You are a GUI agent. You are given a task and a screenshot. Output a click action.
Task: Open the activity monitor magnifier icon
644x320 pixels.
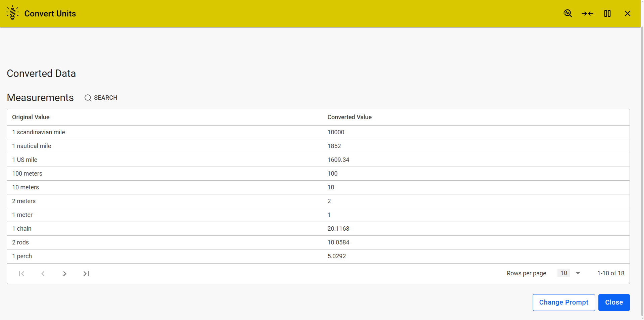[568, 13]
